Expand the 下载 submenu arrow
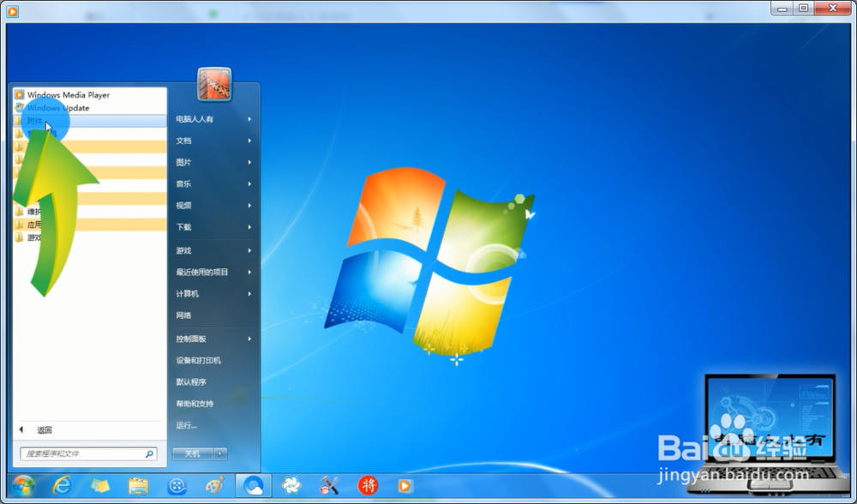 click(x=249, y=227)
